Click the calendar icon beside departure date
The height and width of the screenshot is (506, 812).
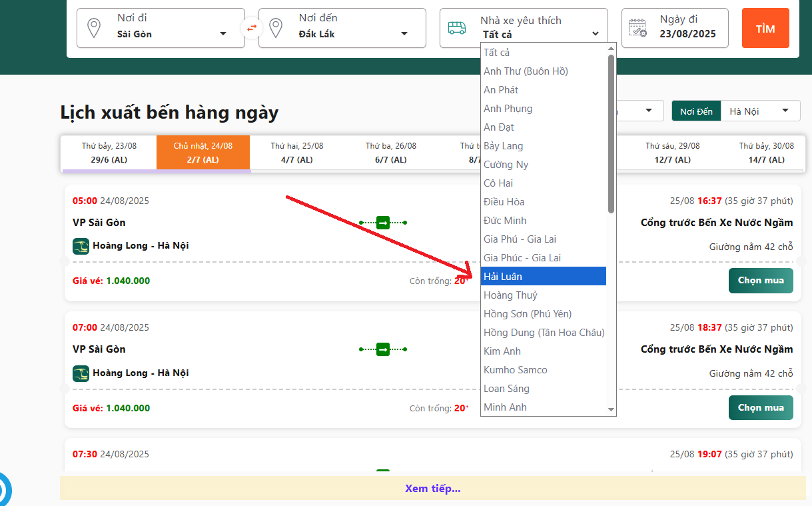[x=638, y=28]
